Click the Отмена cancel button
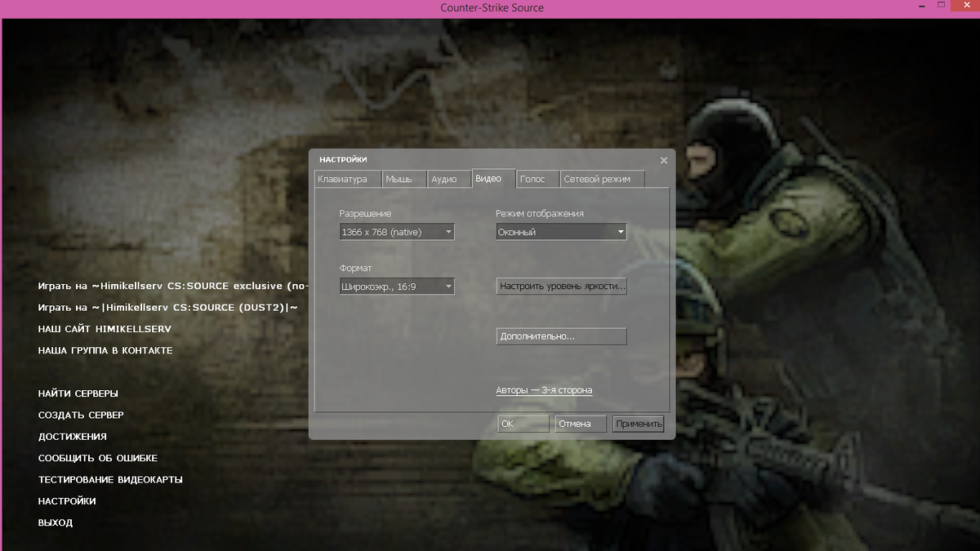 click(x=581, y=424)
